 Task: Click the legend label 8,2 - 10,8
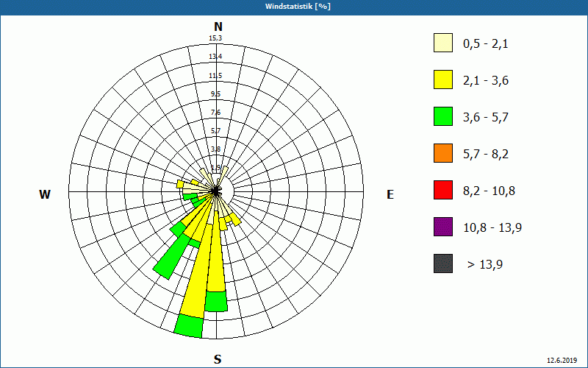[489, 191]
